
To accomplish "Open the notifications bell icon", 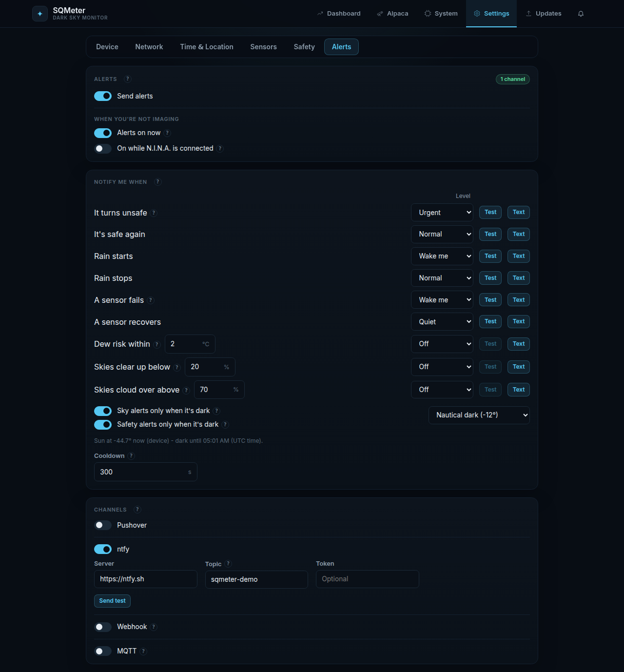I will point(581,14).
